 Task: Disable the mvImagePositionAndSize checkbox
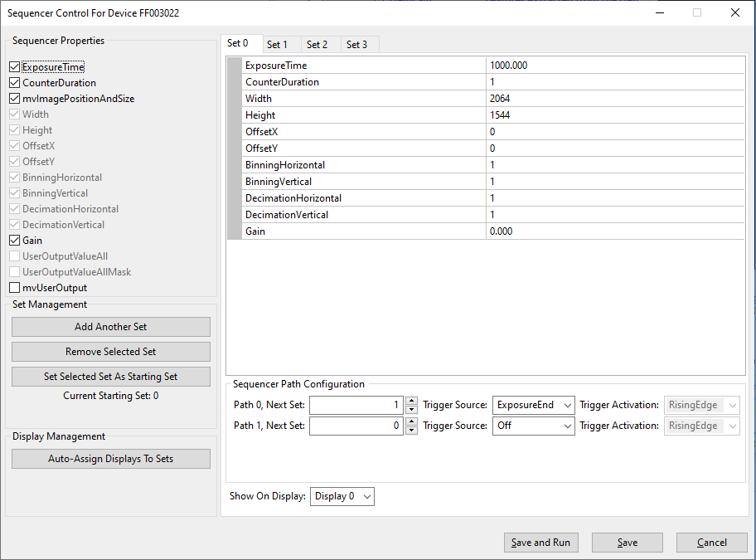14,99
